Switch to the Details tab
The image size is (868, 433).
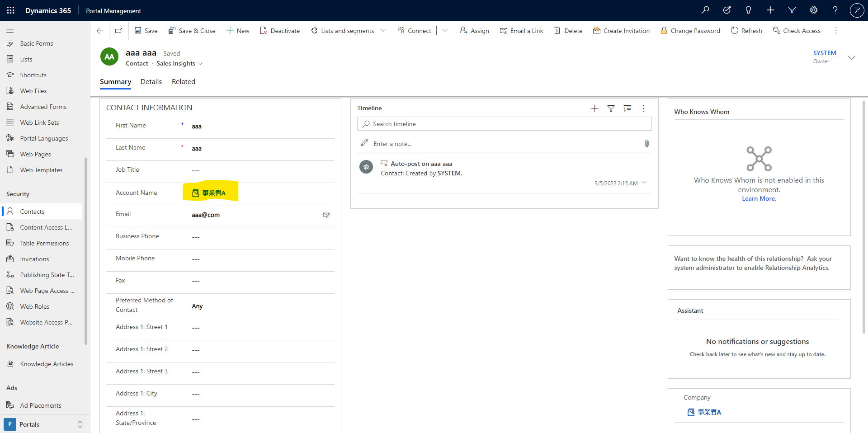pyautogui.click(x=151, y=82)
